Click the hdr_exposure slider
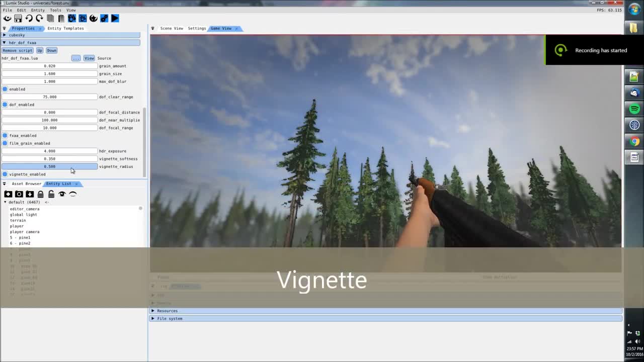Viewport: 644px width, 362px height. point(49,151)
